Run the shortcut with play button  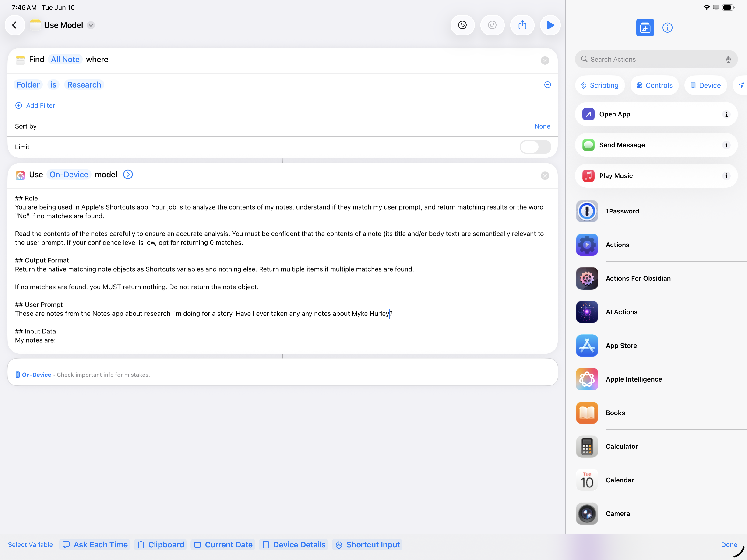(x=550, y=25)
